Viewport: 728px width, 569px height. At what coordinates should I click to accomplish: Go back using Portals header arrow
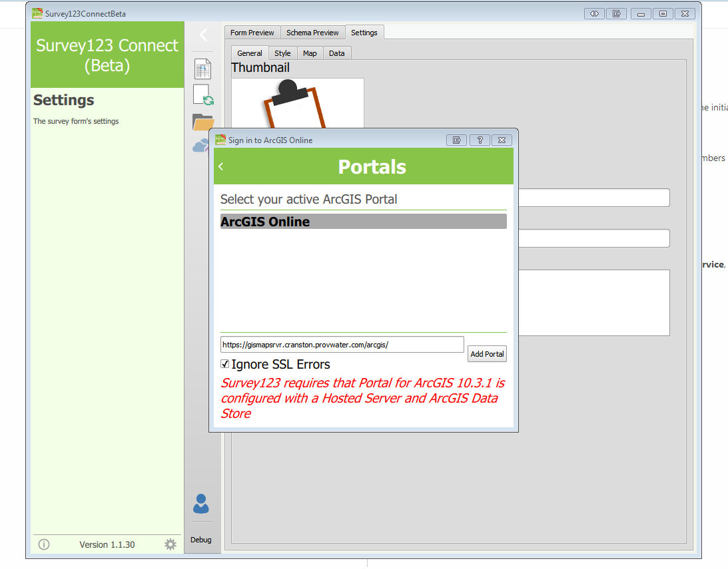(x=221, y=166)
